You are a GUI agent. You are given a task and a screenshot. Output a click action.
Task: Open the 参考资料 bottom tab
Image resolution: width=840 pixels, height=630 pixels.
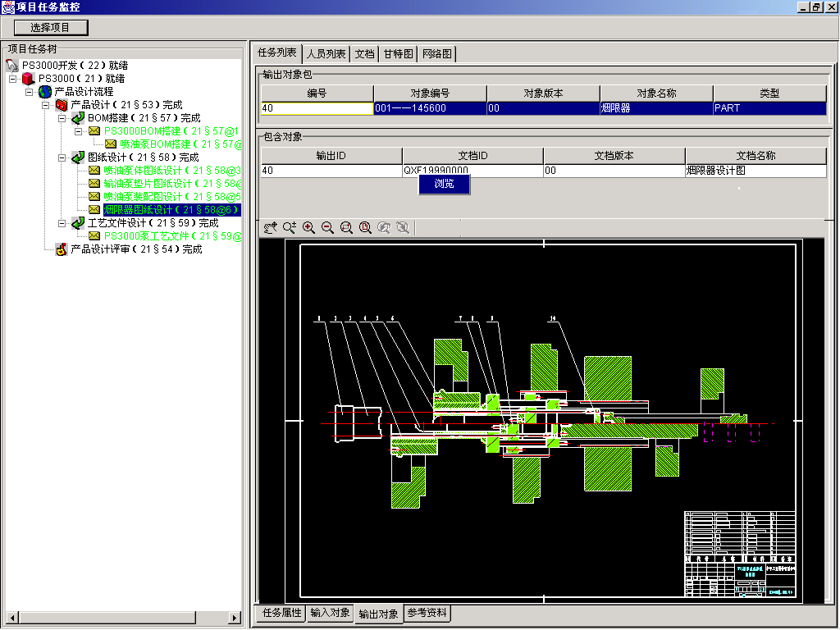tap(427, 612)
